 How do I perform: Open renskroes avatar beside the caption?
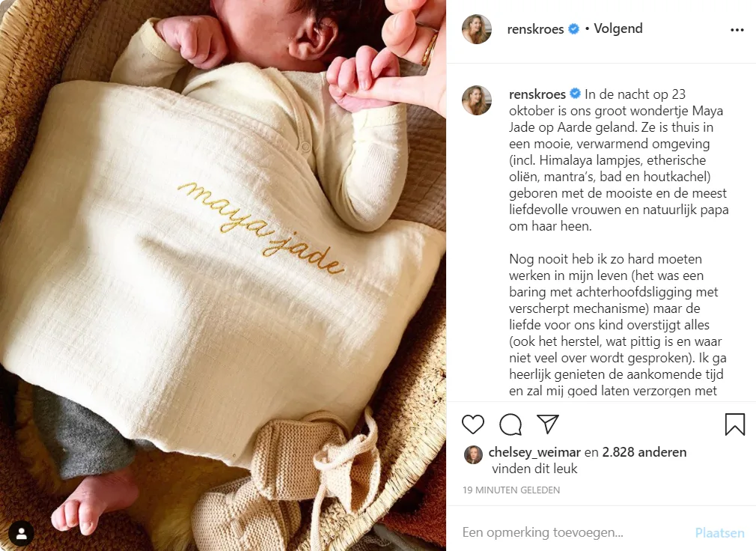tap(477, 100)
